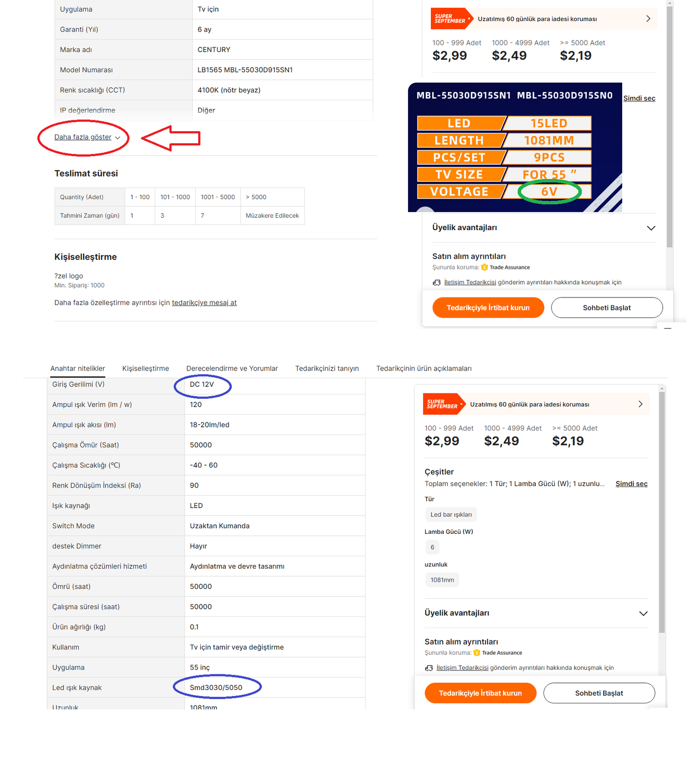Click shipping truck icon in lower panel
This screenshot has height=764, width=700.
point(429,668)
